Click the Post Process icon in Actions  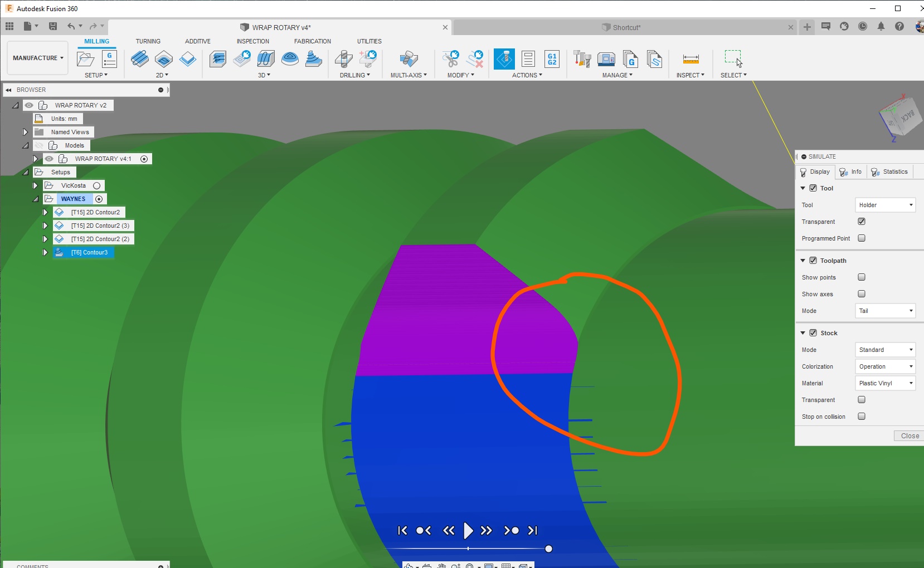[527, 58]
